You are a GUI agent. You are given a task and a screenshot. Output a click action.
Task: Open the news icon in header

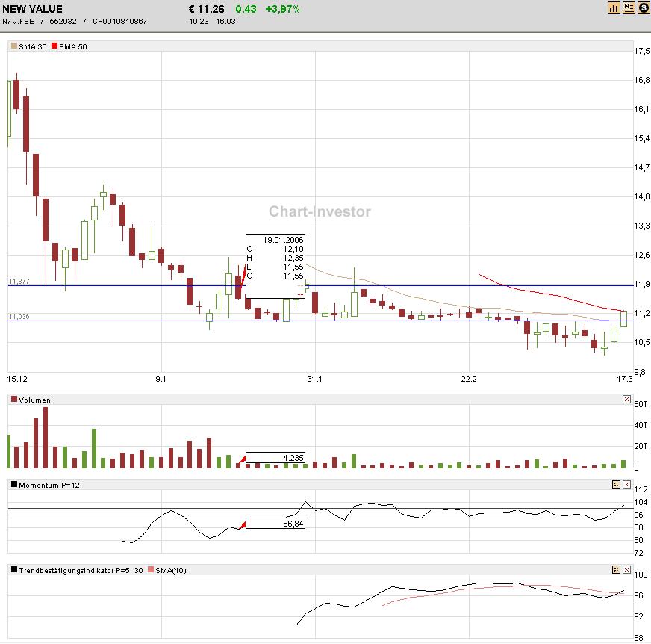tap(629, 7)
